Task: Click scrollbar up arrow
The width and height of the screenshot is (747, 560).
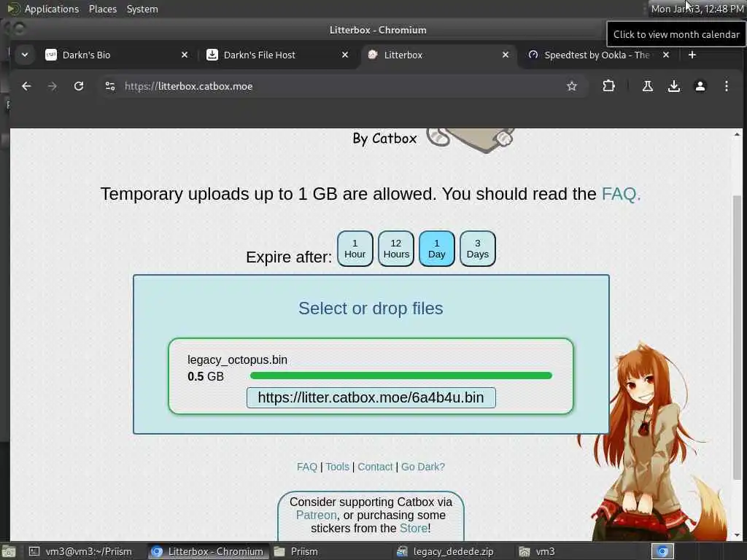Action: pyautogui.click(x=737, y=135)
